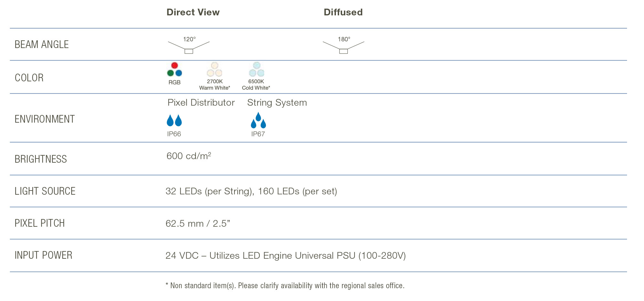The image size is (644, 301).
Task: Switch to the Diffused column heading
Action: click(343, 12)
